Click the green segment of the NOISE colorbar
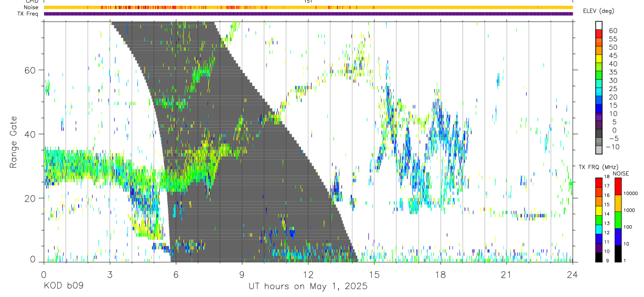Image resolution: width=644 pixels, height=297 pixels. coord(618,220)
